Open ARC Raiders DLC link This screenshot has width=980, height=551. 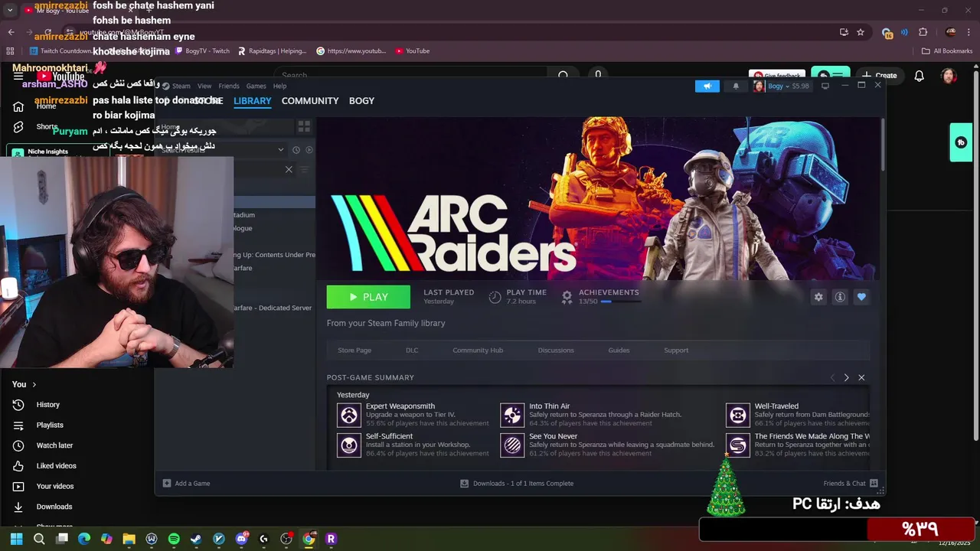coord(412,350)
